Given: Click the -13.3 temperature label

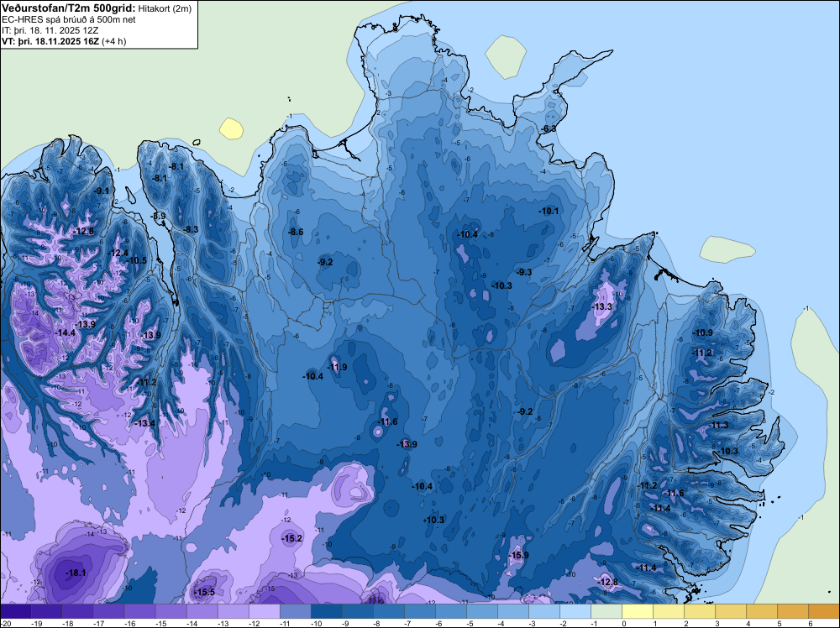Looking at the screenshot, I should click(602, 306).
